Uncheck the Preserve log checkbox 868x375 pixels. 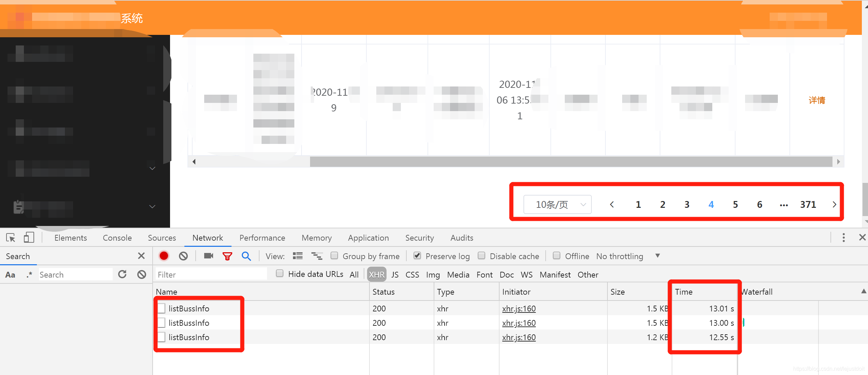[x=417, y=256]
